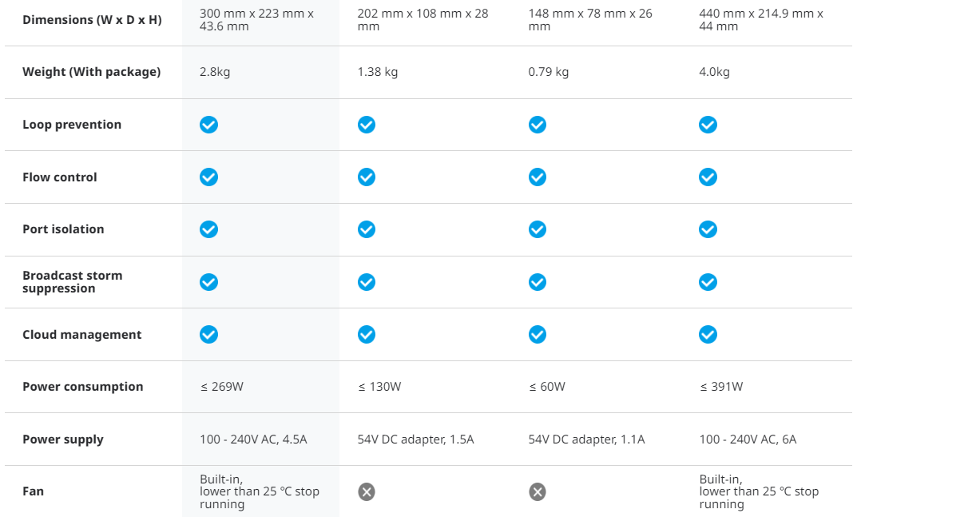Click the Cloud management checkmark in the first column
980x517 pixels.
tap(208, 334)
